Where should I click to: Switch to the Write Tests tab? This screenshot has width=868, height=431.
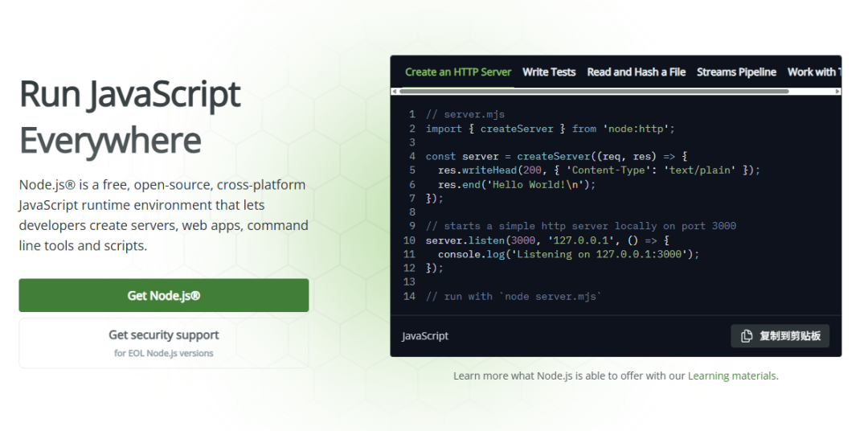(x=549, y=72)
